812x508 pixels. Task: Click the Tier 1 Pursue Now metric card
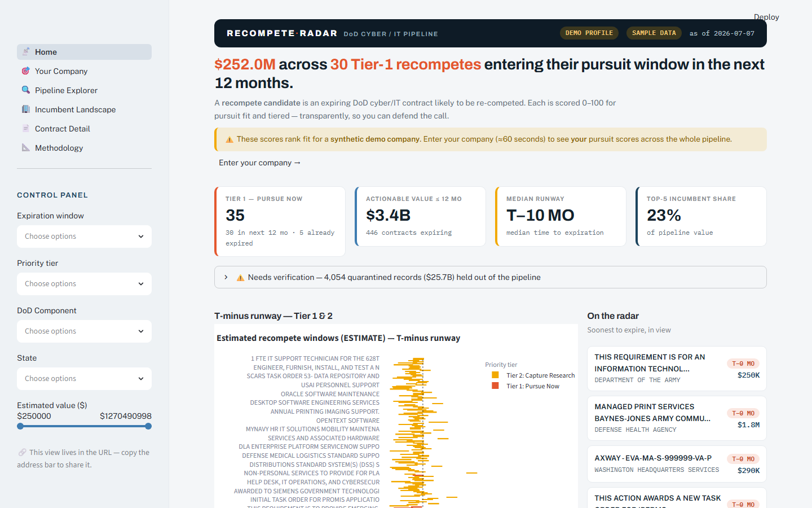(x=280, y=221)
